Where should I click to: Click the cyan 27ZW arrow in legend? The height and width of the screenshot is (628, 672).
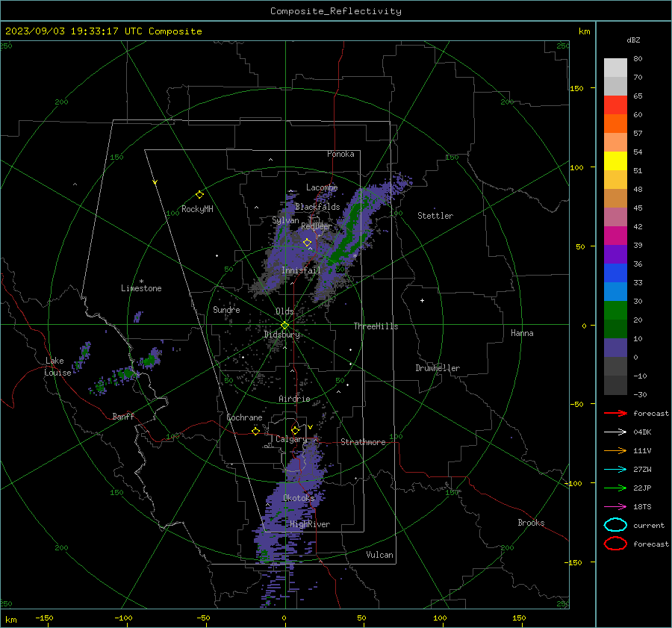(615, 470)
